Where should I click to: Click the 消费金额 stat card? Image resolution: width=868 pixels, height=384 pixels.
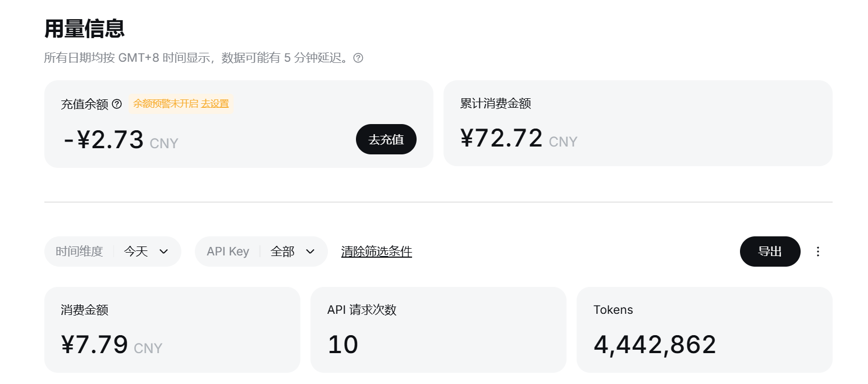pos(172,330)
